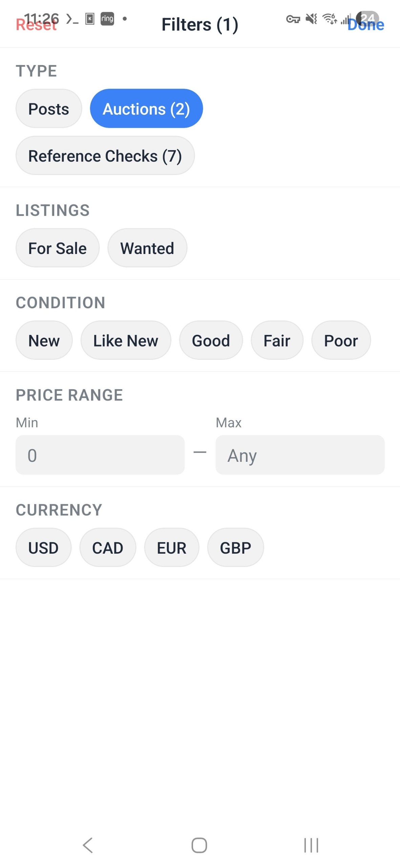Tap the terminal prompt status icon
The width and height of the screenshot is (400, 868).
pos(72,19)
